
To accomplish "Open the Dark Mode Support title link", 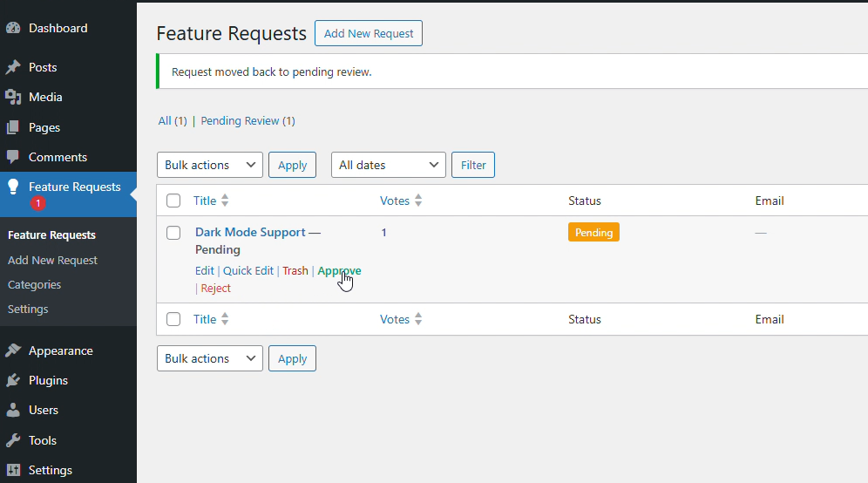I will pos(250,232).
